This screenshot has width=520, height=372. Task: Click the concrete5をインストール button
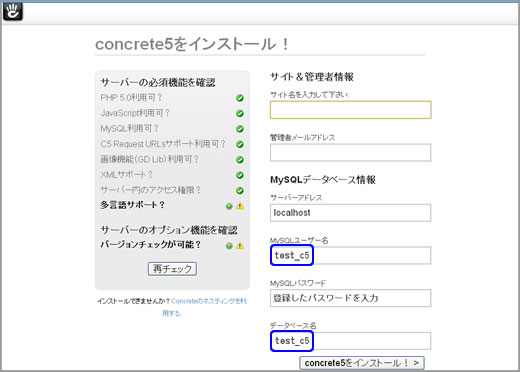click(362, 363)
